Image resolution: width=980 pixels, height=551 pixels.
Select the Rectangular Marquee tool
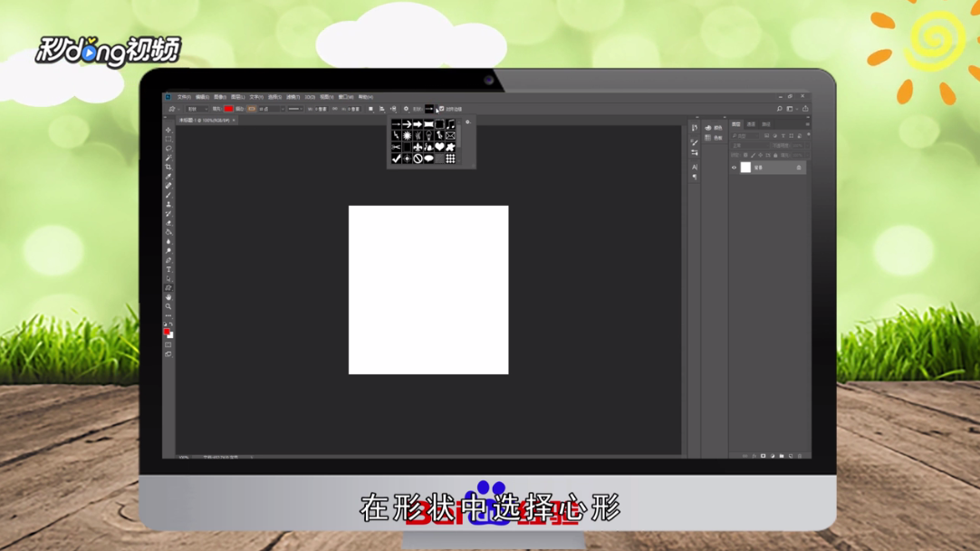(168, 140)
